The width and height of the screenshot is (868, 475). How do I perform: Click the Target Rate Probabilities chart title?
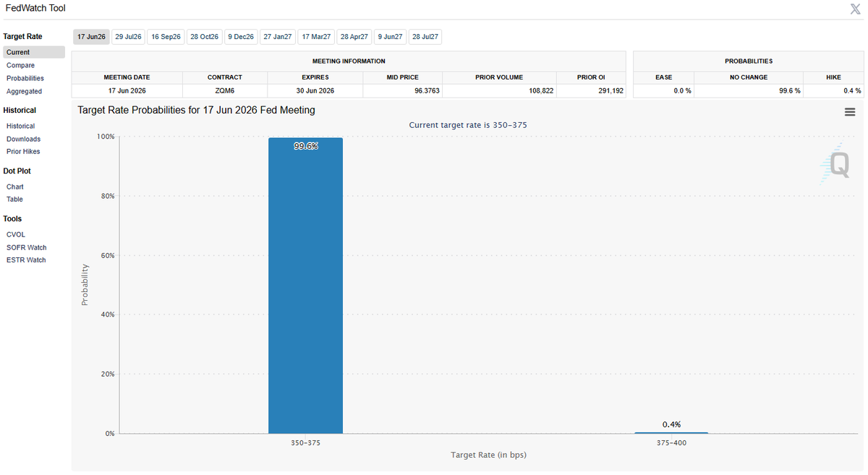tap(196, 110)
